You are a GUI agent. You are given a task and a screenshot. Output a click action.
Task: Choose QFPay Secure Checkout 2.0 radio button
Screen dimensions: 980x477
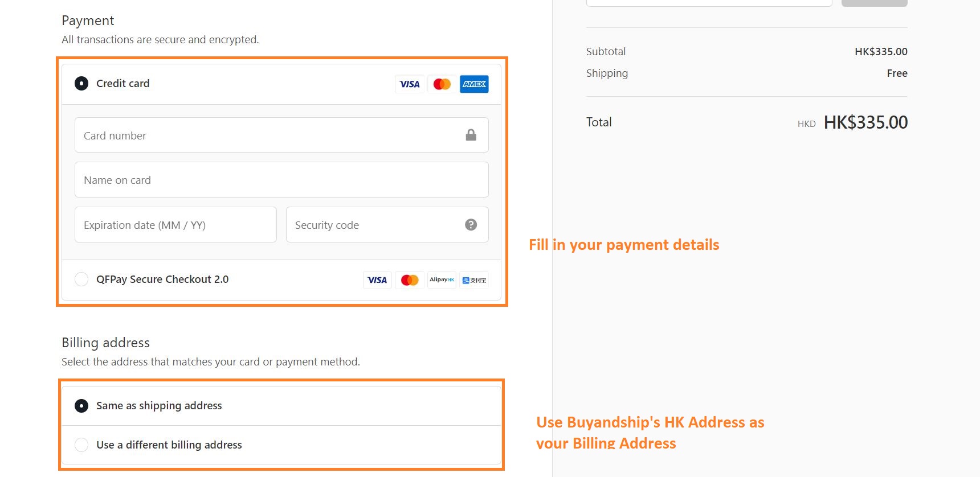pyautogui.click(x=81, y=279)
